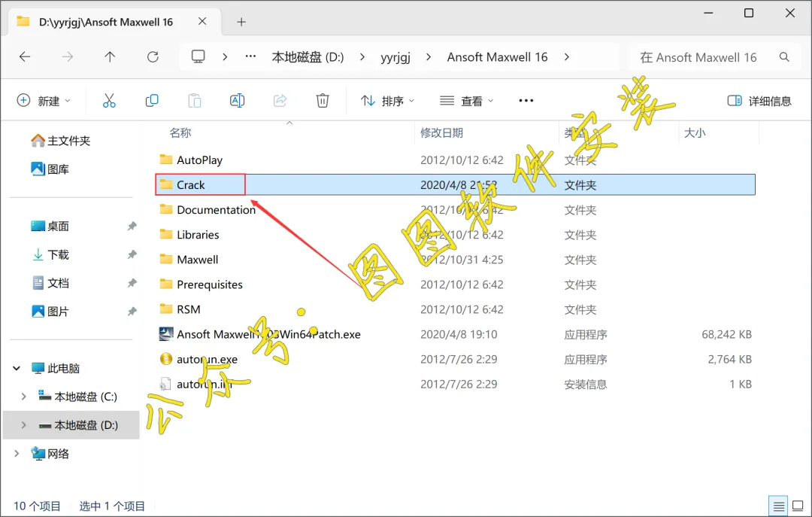Expand chevron after yyrjgj breadcrumb
The width and height of the screenshot is (812, 517).
tap(429, 57)
